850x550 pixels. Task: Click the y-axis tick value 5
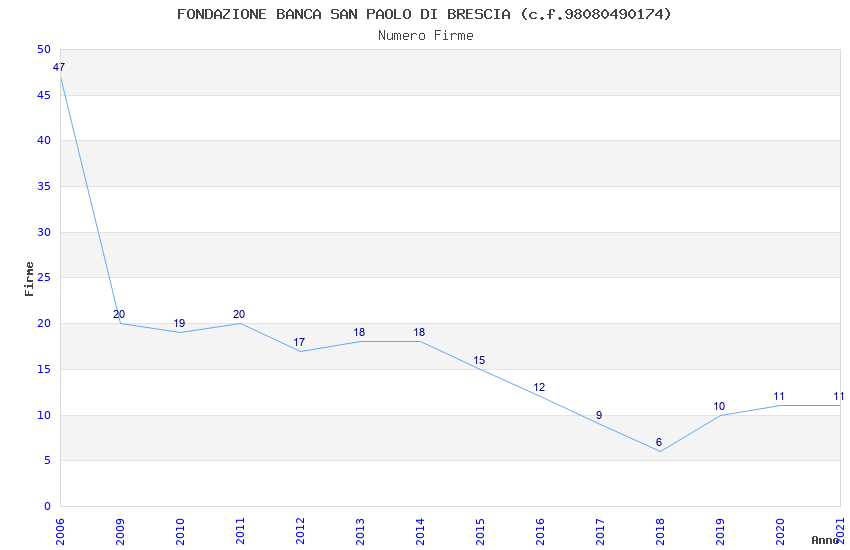coord(48,461)
